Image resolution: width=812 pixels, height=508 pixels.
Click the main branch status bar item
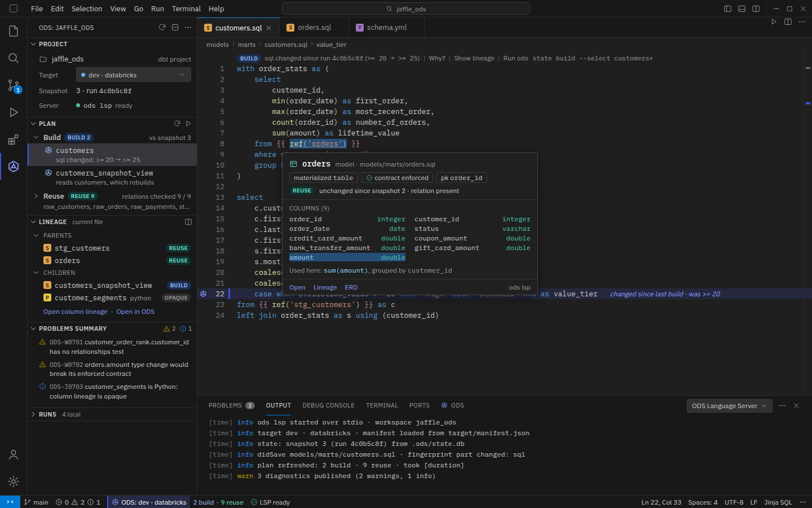point(36,502)
